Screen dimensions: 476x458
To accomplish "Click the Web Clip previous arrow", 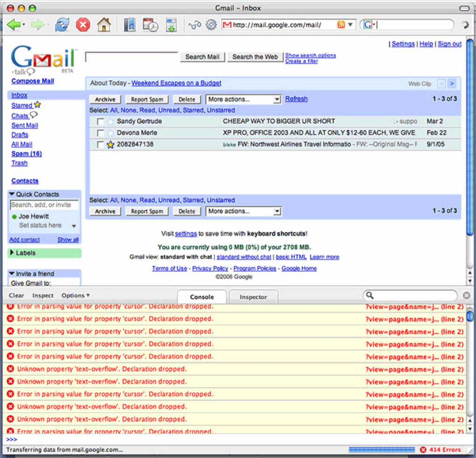I will pyautogui.click(x=441, y=83).
